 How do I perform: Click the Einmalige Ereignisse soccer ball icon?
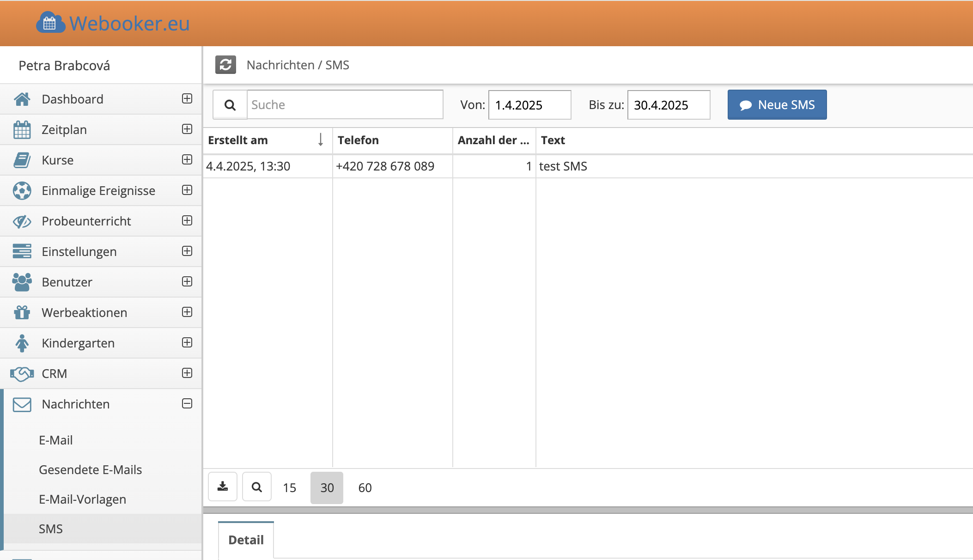click(x=22, y=191)
